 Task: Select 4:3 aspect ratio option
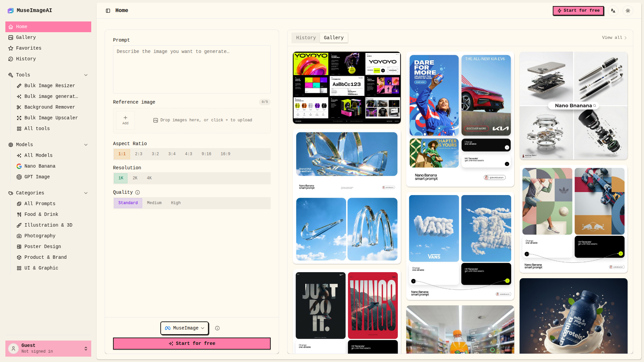coord(189,154)
